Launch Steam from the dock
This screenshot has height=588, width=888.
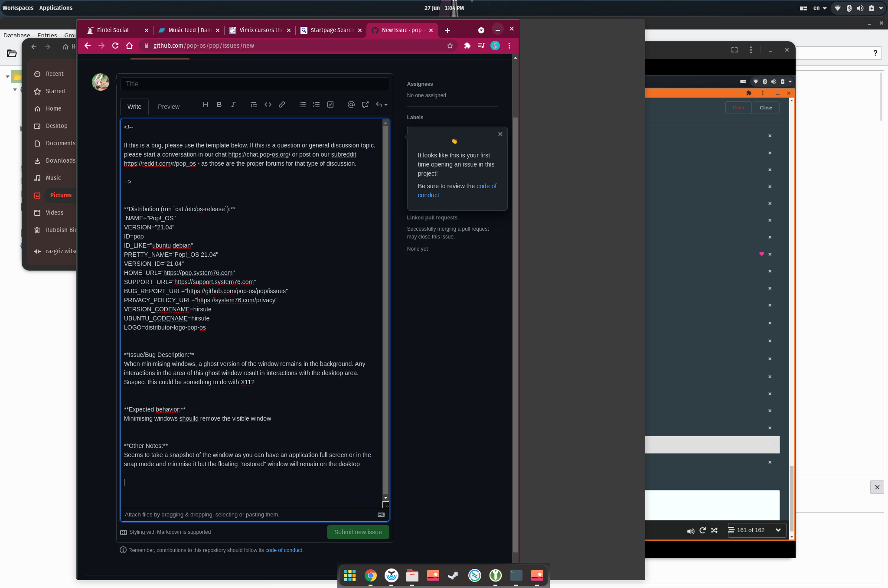(454, 575)
